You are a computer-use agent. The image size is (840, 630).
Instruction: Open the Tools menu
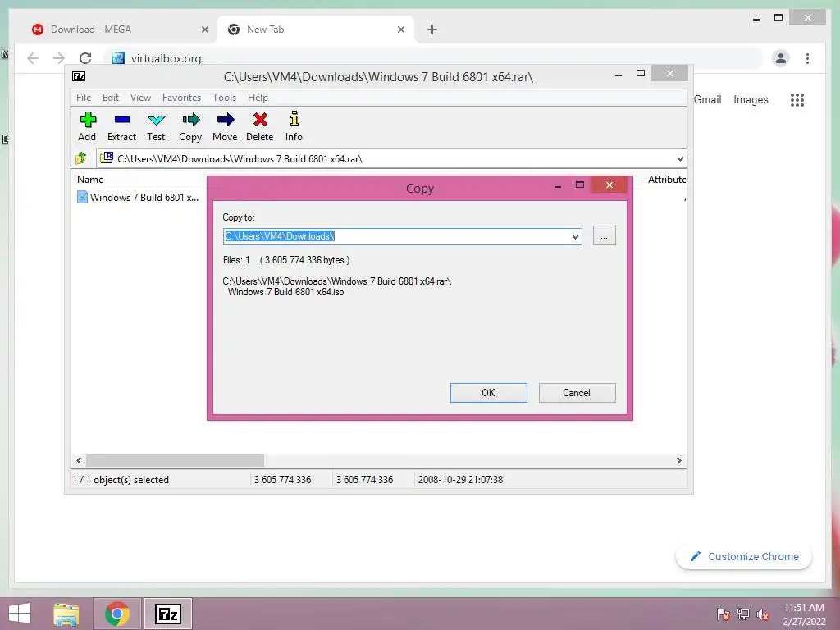224,98
